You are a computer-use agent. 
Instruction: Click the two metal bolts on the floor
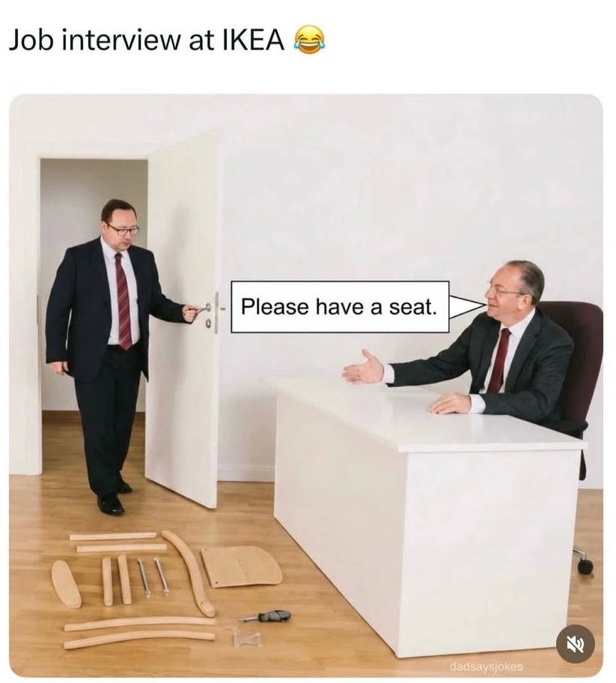(153, 577)
